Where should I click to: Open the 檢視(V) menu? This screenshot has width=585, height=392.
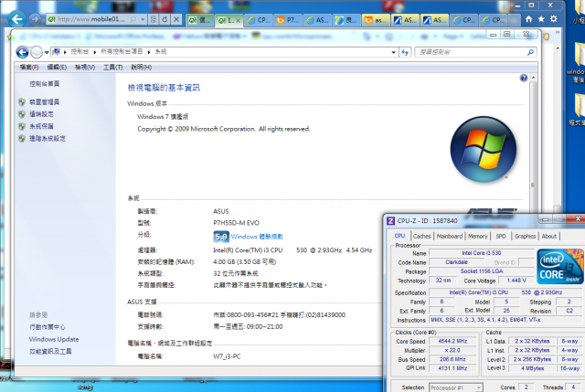coord(85,67)
